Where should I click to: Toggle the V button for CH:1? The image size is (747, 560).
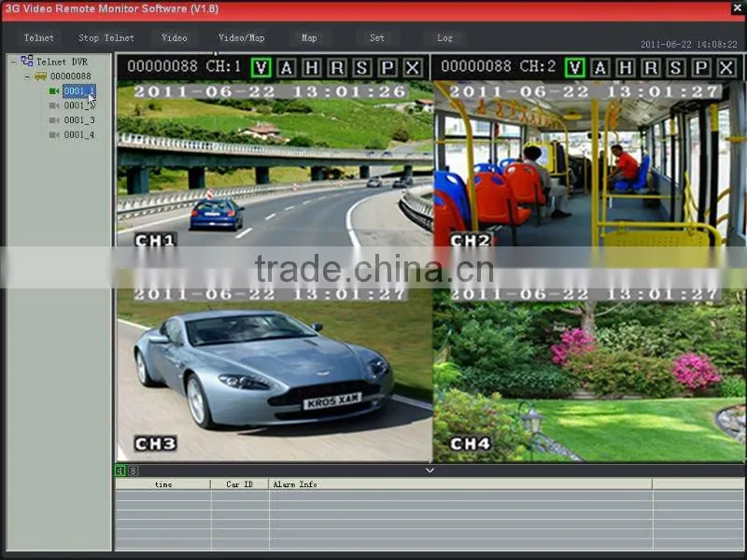click(x=261, y=67)
